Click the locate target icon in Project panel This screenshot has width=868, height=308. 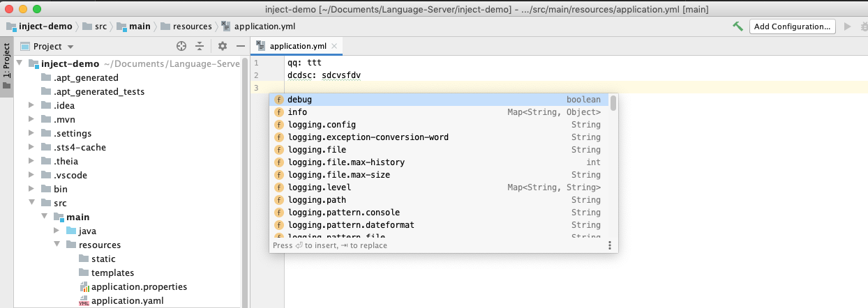coord(181,46)
